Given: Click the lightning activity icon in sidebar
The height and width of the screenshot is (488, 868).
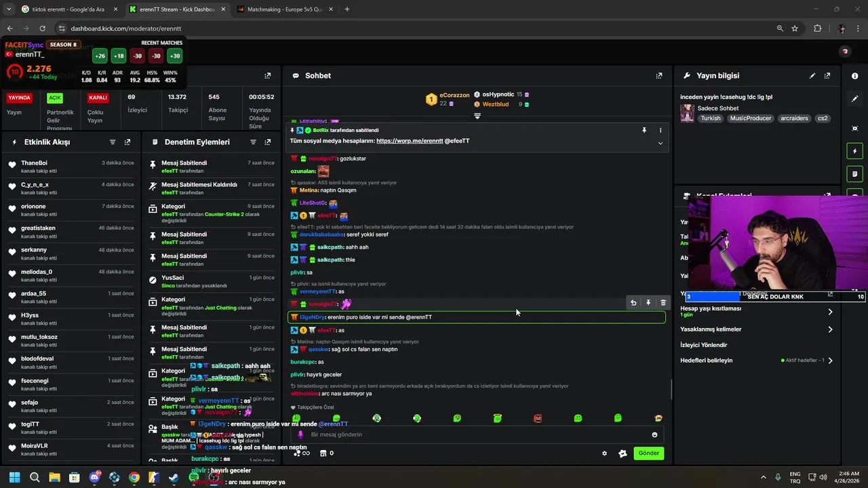Looking at the screenshot, I should (x=854, y=151).
